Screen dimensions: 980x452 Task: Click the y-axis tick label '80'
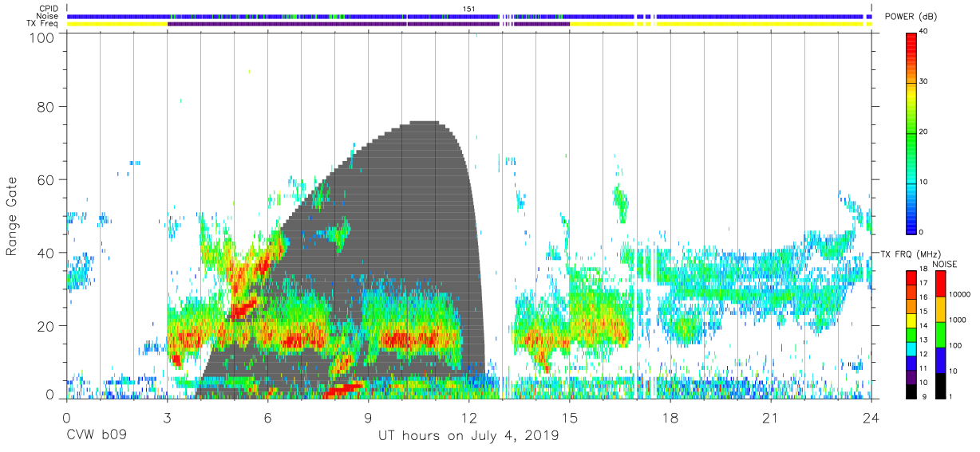tap(45, 107)
